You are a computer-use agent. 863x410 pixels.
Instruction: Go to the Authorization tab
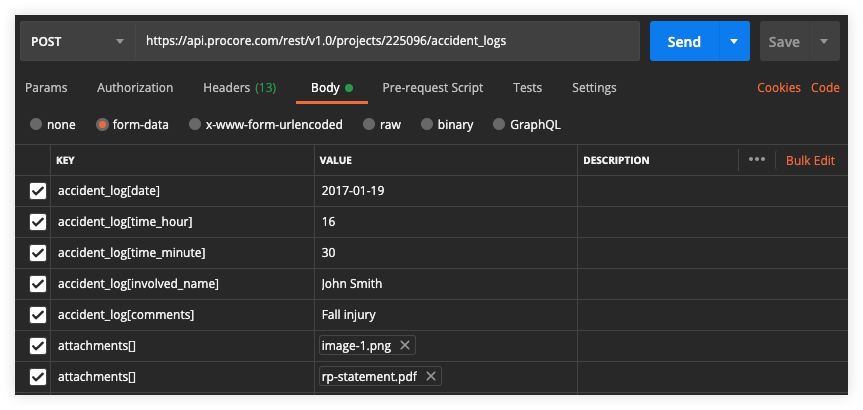click(135, 88)
